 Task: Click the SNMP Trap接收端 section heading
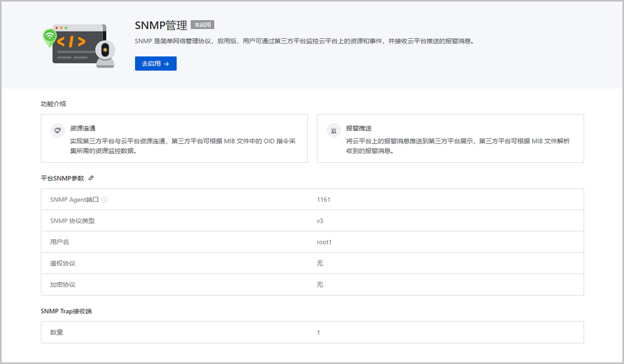click(x=67, y=311)
